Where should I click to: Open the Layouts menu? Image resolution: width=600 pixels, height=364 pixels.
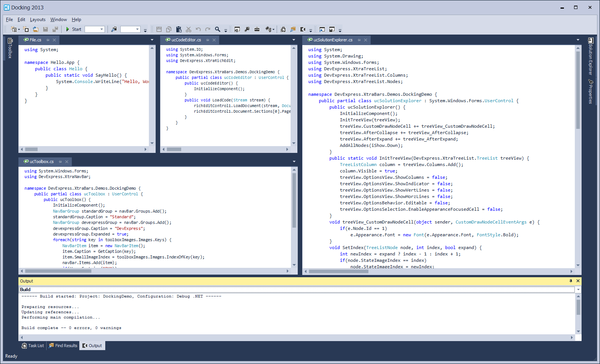point(38,20)
